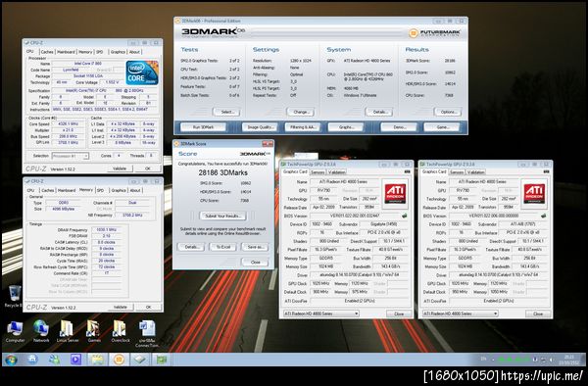This screenshot has width=588, height=386.
Task: Click Change under Settings in 3DMark06
Action: pos(301,112)
